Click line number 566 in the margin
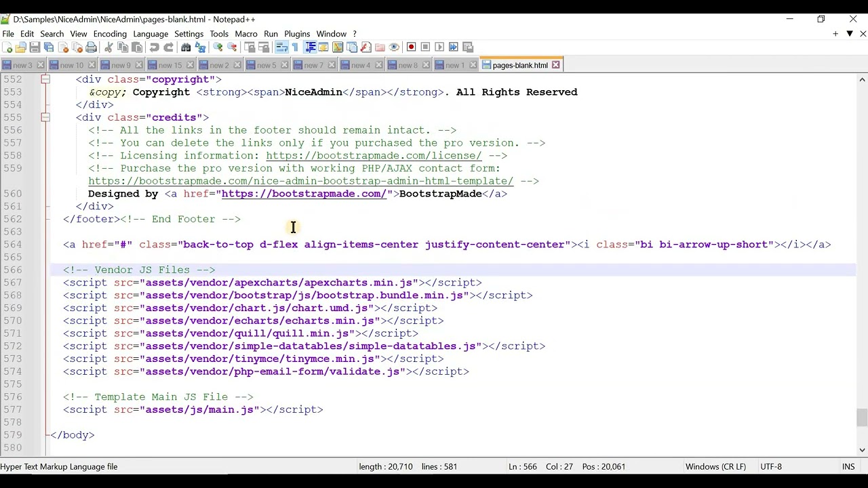 12,270
